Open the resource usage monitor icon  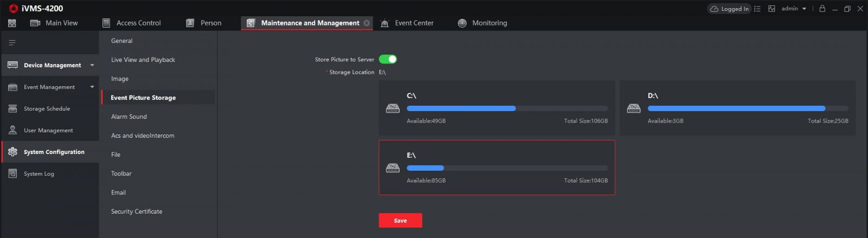point(771,9)
